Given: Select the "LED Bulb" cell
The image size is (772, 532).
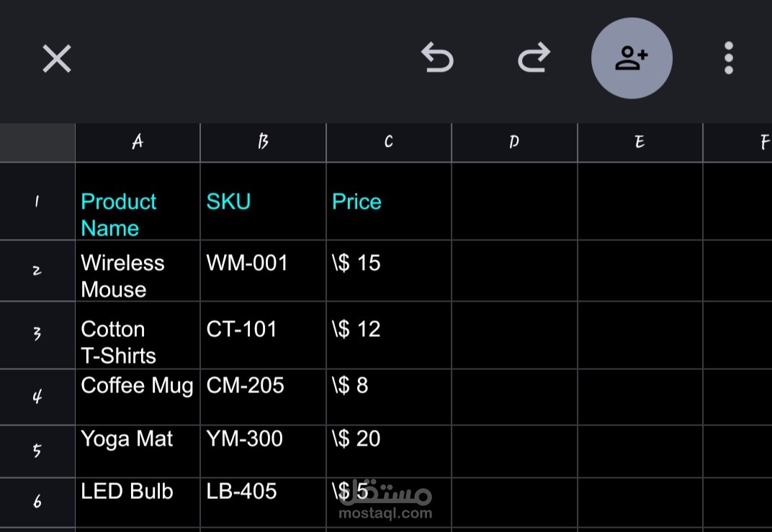Looking at the screenshot, I should pos(138,502).
